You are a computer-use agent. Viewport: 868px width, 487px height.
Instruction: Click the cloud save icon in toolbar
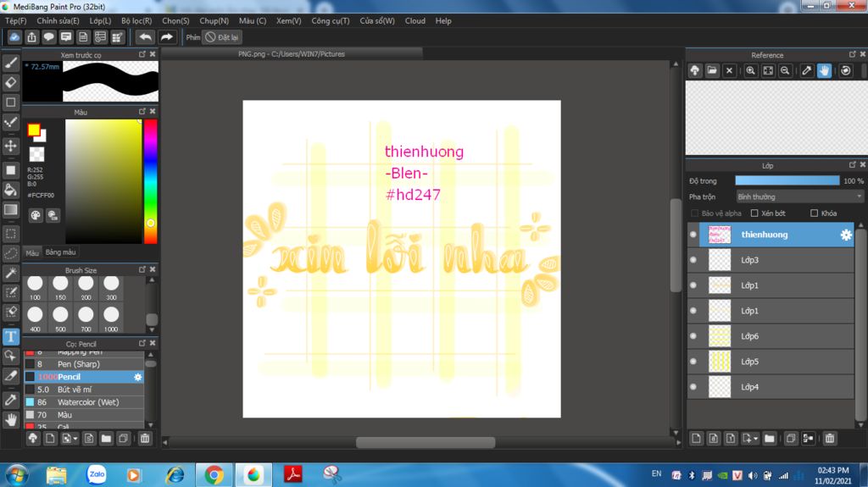14,37
